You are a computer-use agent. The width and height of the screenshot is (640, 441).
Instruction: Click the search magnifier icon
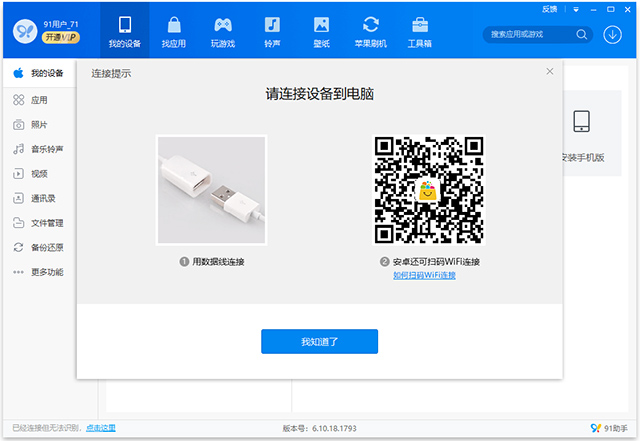pyautogui.click(x=582, y=35)
